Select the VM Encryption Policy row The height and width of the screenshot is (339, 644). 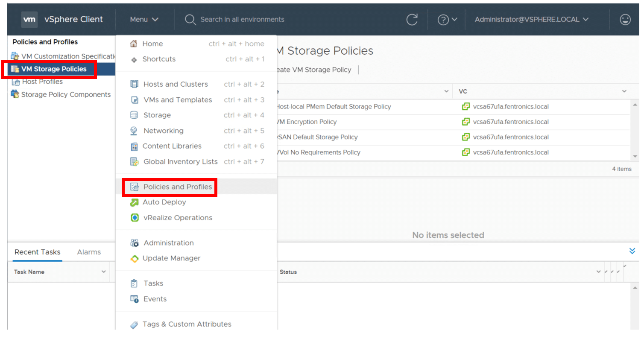click(453, 122)
